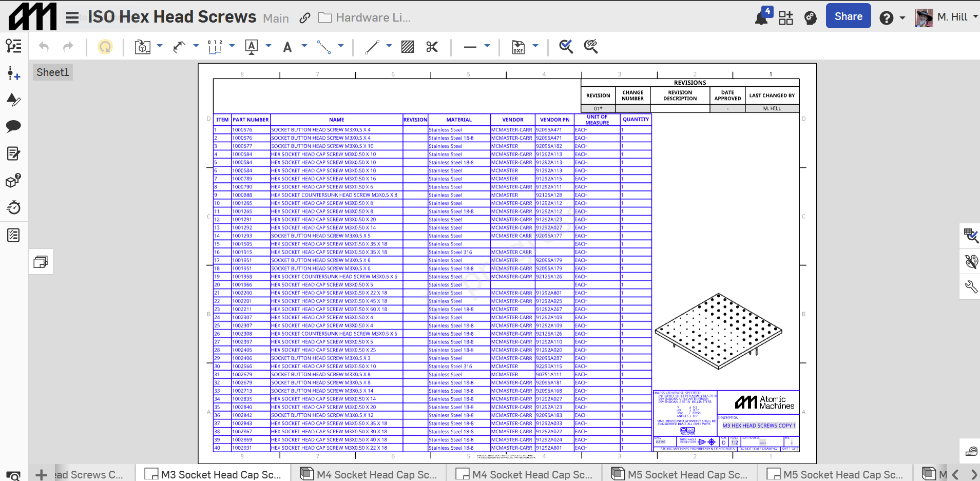Image resolution: width=980 pixels, height=481 pixels.
Task: Open the Learning Center icon beside Share
Action: (x=811, y=18)
